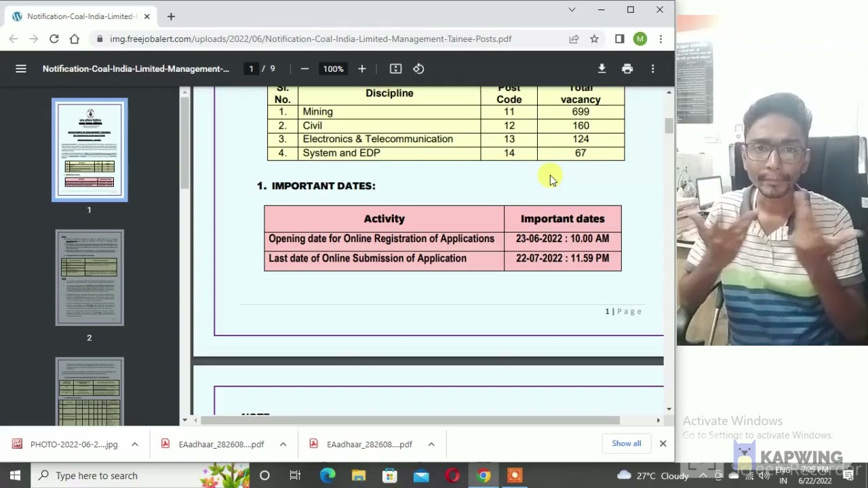Bookmark this page with the star
Screen dimensions: 868x488
click(x=594, y=39)
